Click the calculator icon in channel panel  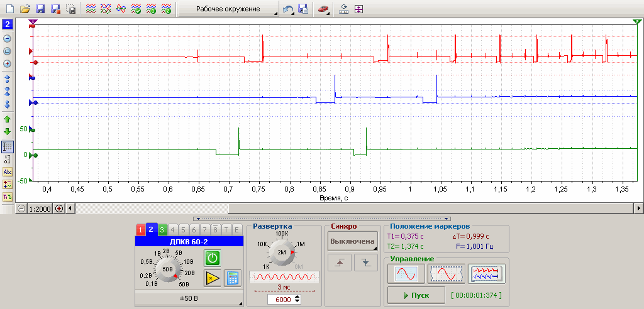point(233,278)
